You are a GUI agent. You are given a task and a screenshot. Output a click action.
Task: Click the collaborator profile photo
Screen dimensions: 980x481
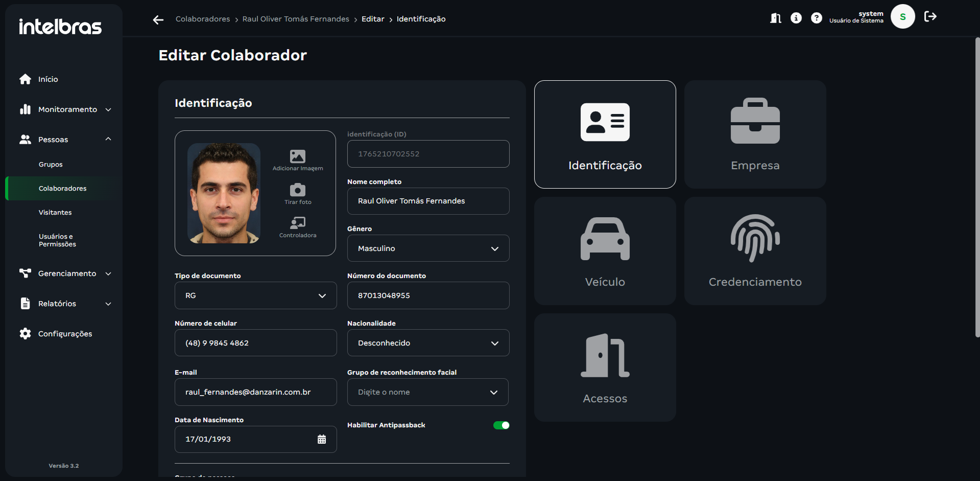tap(224, 193)
